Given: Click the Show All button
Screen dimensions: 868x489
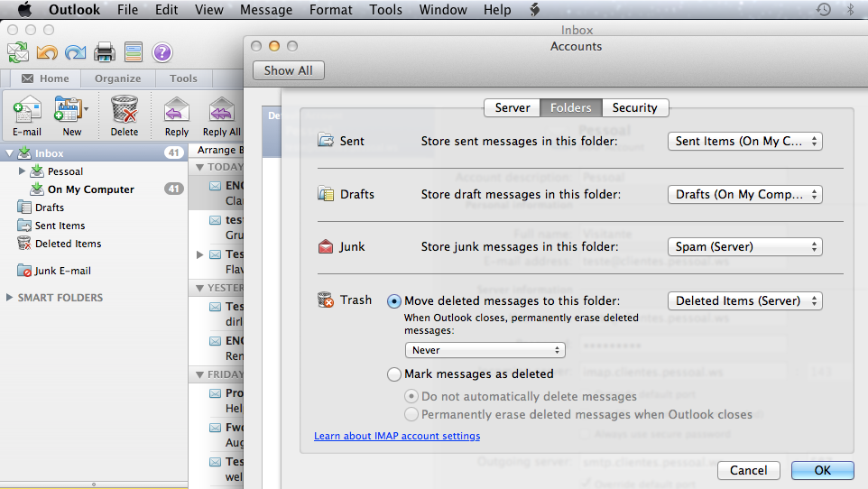Looking at the screenshot, I should 289,70.
